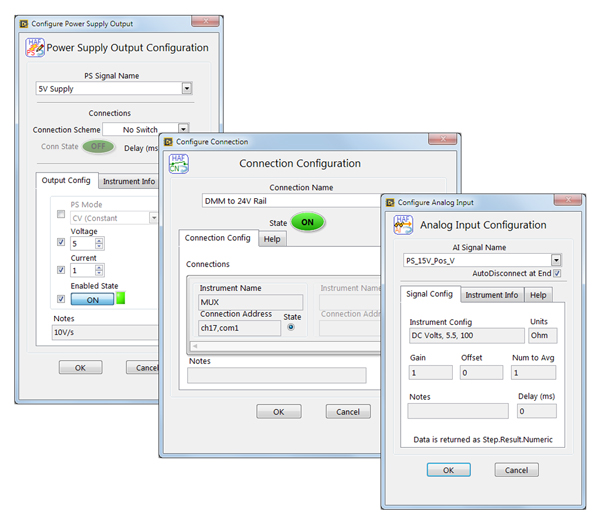This screenshot has width=600, height=527.
Task: Switch to Instrument Info tab in Power Supply window
Action: 129,181
